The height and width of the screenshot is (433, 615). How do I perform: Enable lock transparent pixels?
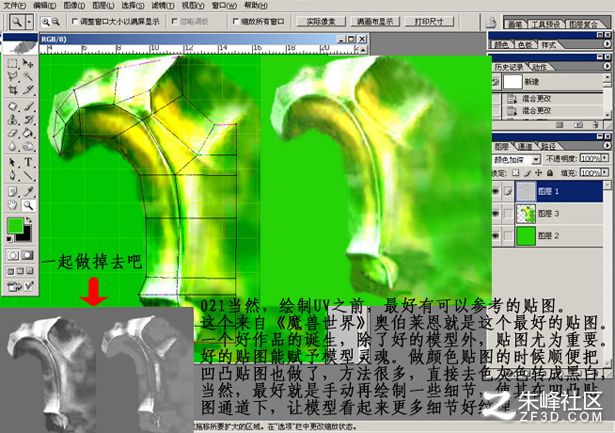516,173
